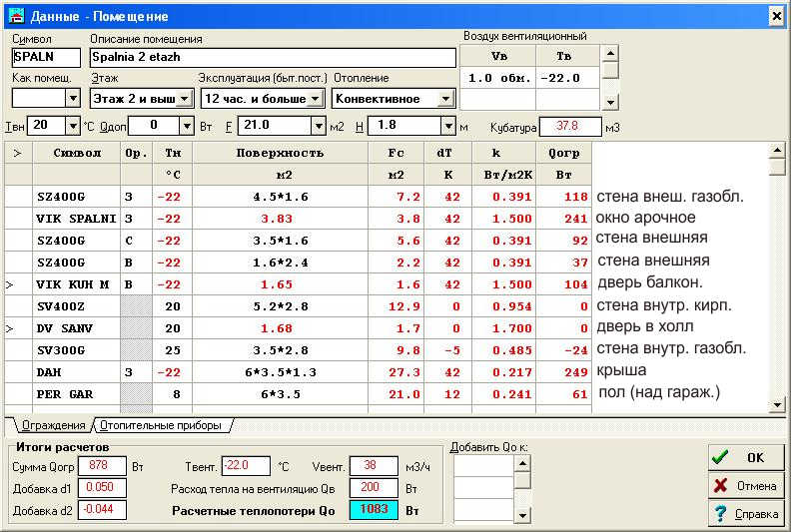Click k cell 1.700
The width and height of the screenshot is (791, 532).
pos(504,328)
